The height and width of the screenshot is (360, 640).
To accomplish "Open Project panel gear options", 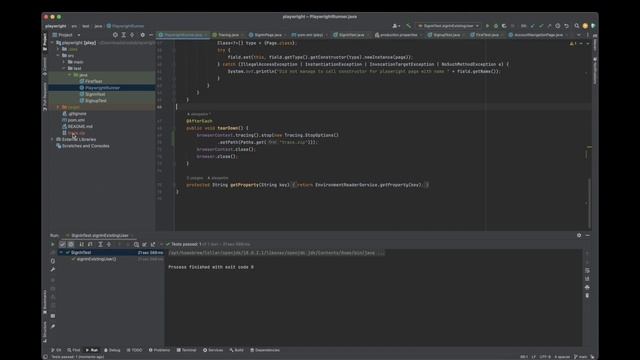I will coord(142,35).
